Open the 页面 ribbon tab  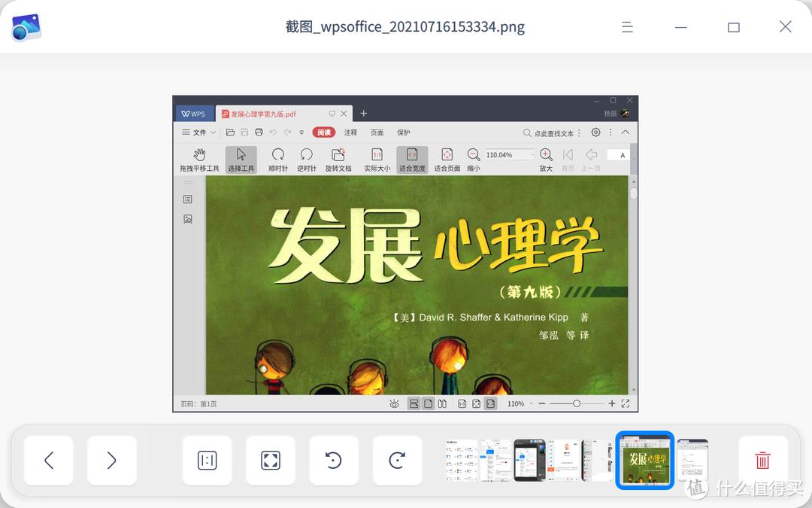pos(376,132)
